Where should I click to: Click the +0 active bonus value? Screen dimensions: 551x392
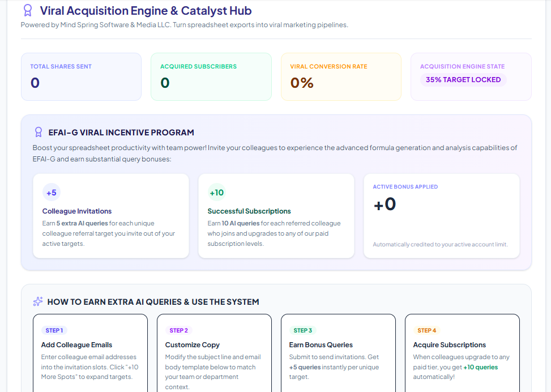(x=385, y=204)
